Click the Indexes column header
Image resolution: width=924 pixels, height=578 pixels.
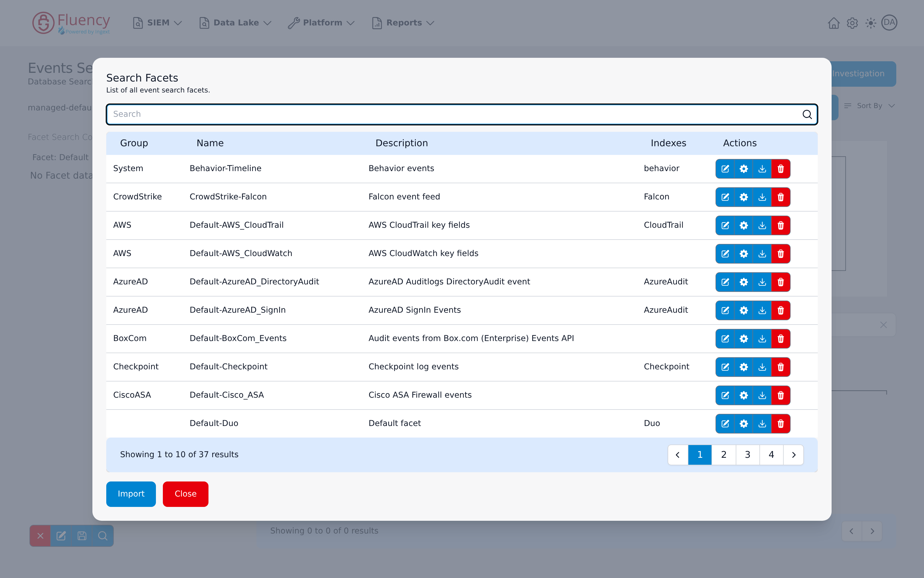coord(668,143)
